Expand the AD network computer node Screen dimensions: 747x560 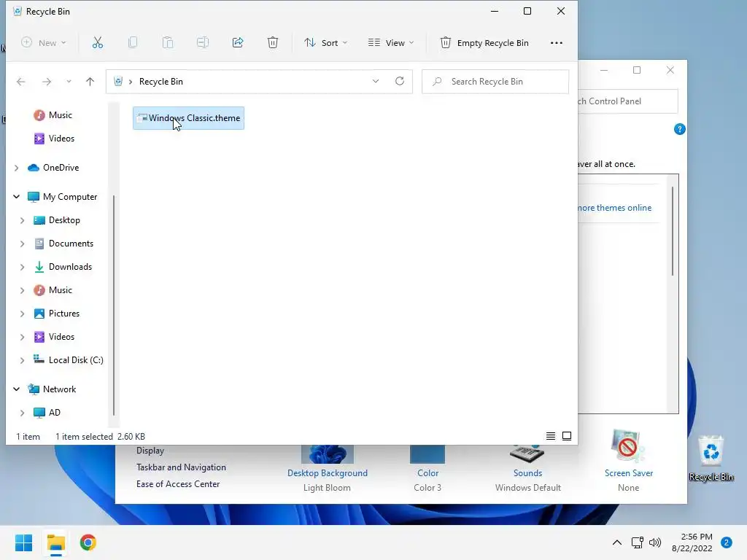(x=22, y=413)
